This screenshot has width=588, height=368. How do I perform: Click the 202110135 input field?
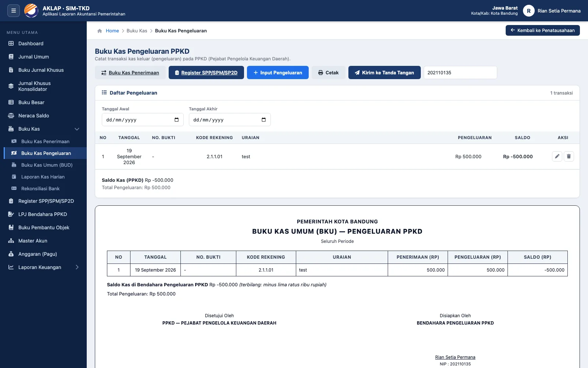460,72
